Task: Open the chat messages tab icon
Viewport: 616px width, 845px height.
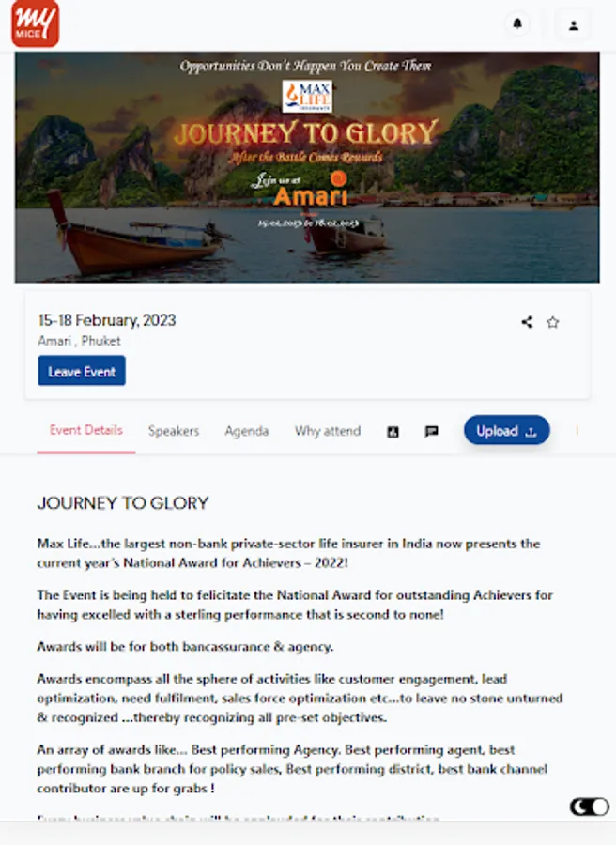Action: 432,431
